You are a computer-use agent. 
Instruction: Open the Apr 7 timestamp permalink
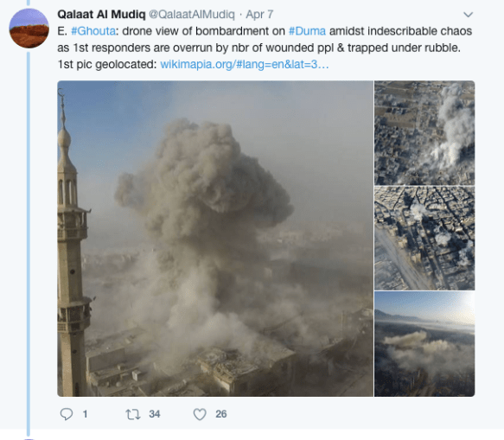point(259,15)
